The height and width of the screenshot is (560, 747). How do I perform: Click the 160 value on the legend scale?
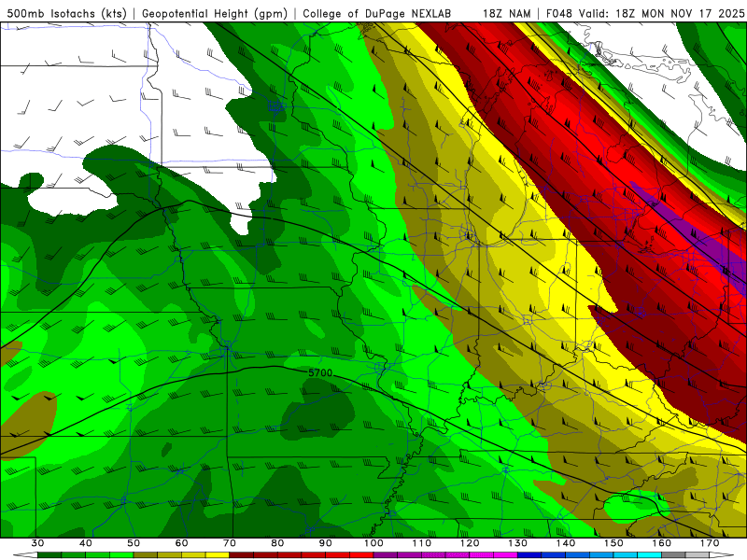662,543
